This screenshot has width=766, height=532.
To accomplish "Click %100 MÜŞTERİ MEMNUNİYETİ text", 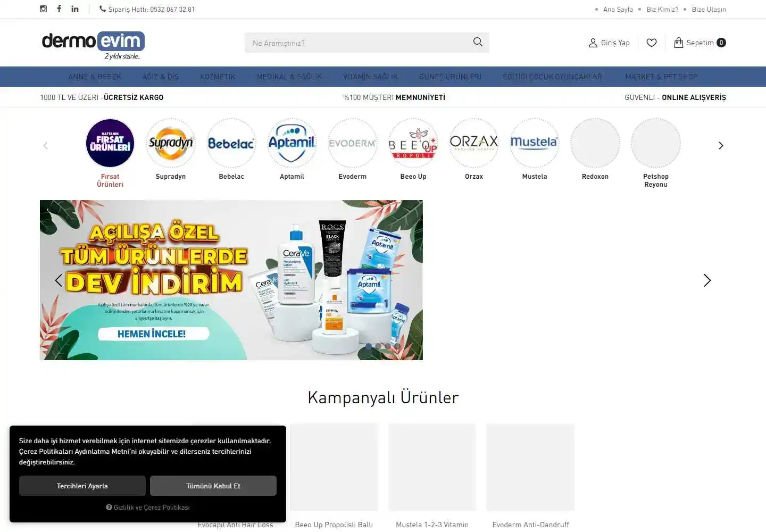I will coord(394,97).
